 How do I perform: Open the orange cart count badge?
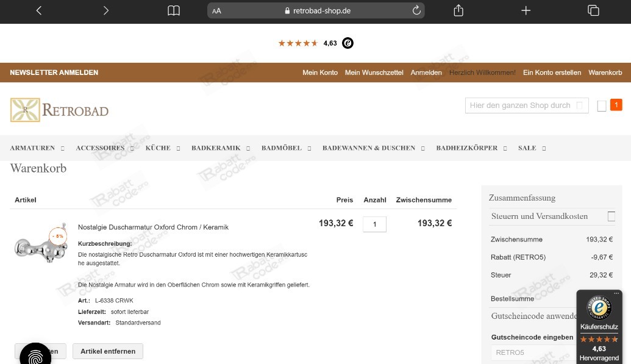point(616,105)
